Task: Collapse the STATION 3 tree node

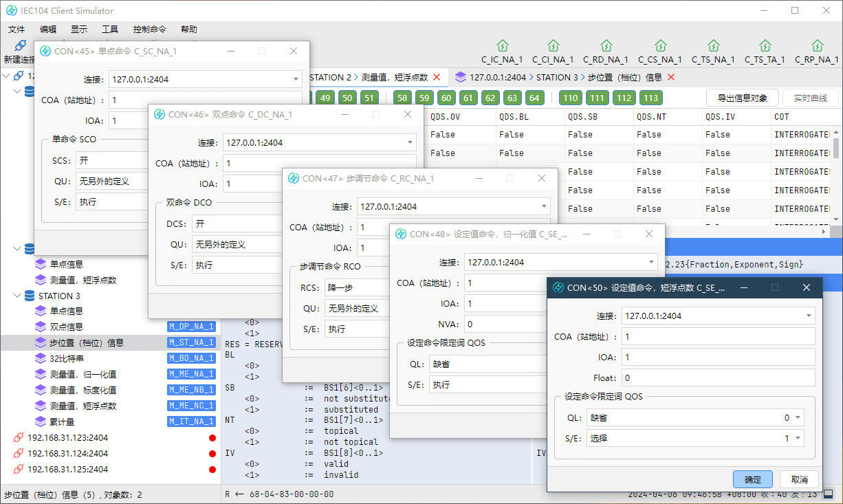Action: click(x=17, y=296)
